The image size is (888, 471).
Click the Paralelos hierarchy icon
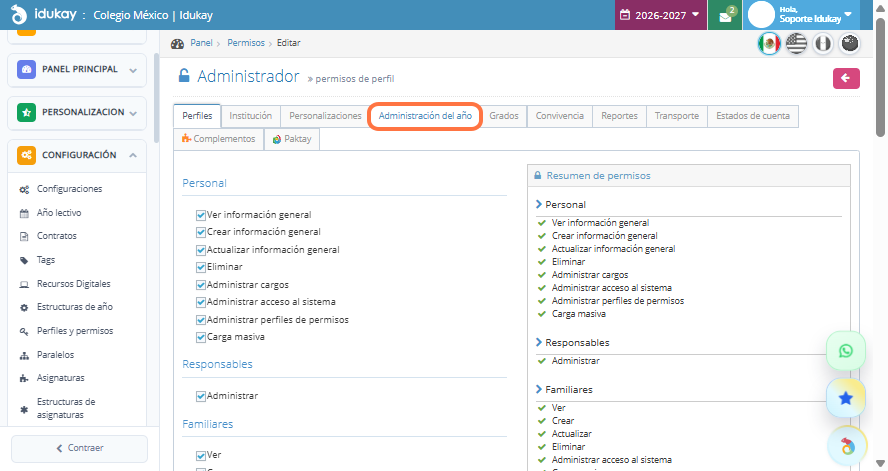(x=24, y=356)
